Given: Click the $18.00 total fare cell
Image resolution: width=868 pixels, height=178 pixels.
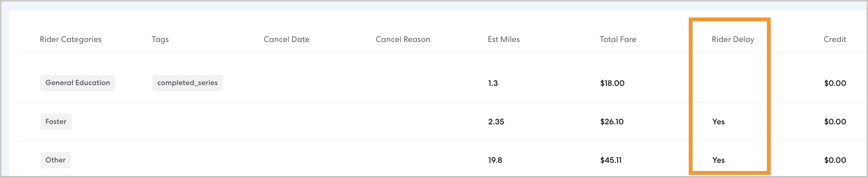Looking at the screenshot, I should (x=612, y=83).
